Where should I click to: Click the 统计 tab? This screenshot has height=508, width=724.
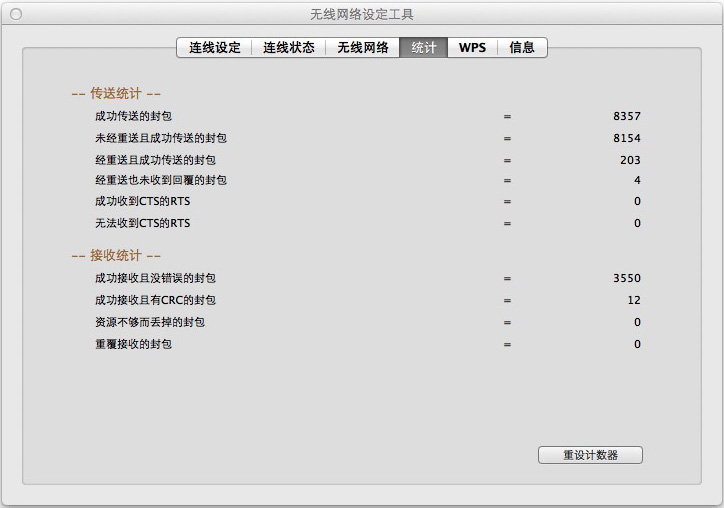click(x=423, y=48)
